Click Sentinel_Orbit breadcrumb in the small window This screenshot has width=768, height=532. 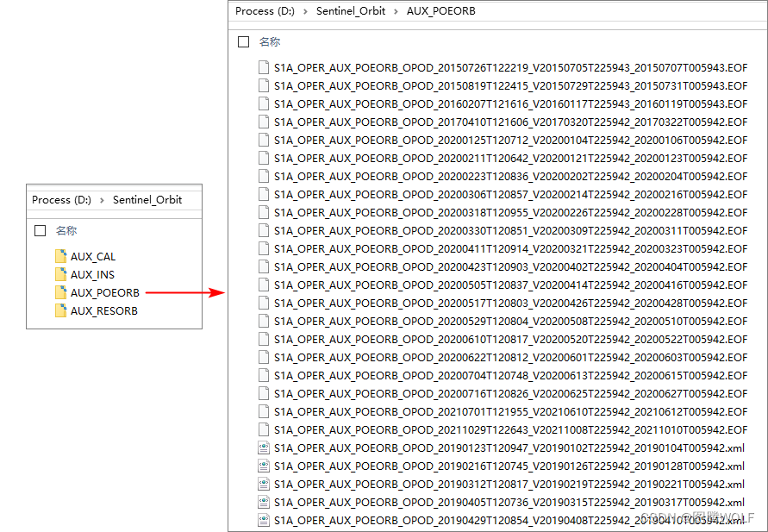147,200
